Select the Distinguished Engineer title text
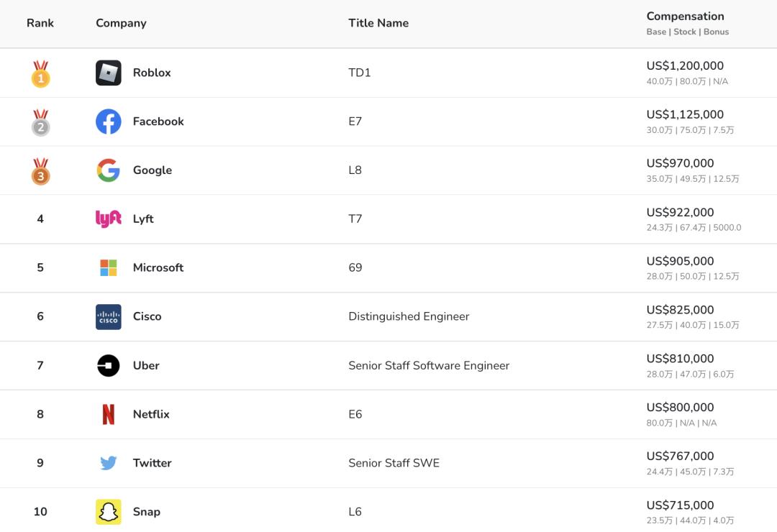Image resolution: width=777 pixels, height=532 pixels. (x=409, y=316)
